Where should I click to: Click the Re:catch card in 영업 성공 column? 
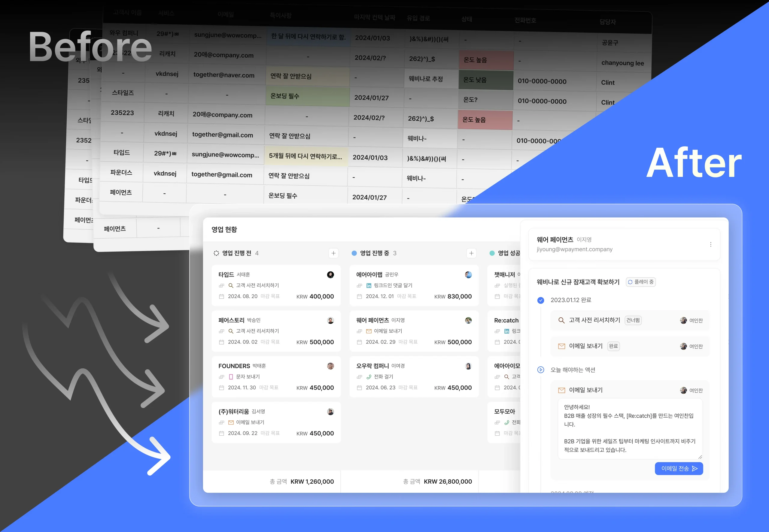[x=504, y=331]
